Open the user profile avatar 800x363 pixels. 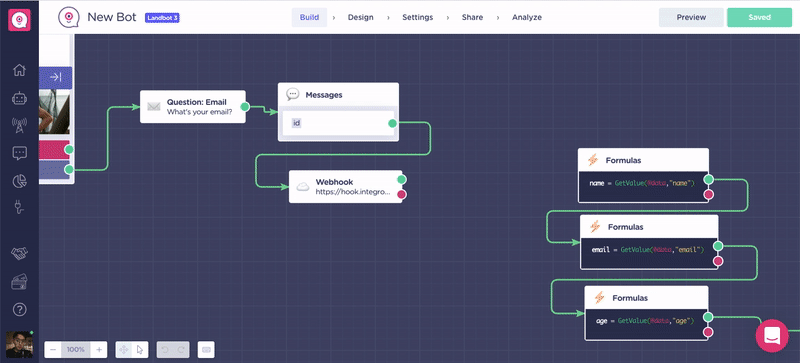point(19,345)
